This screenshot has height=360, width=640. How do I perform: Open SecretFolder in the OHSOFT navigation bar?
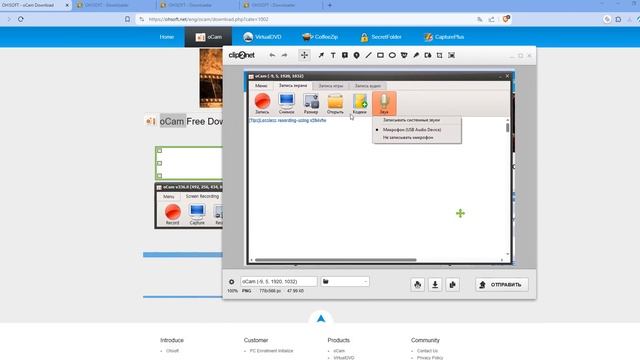[381, 37]
